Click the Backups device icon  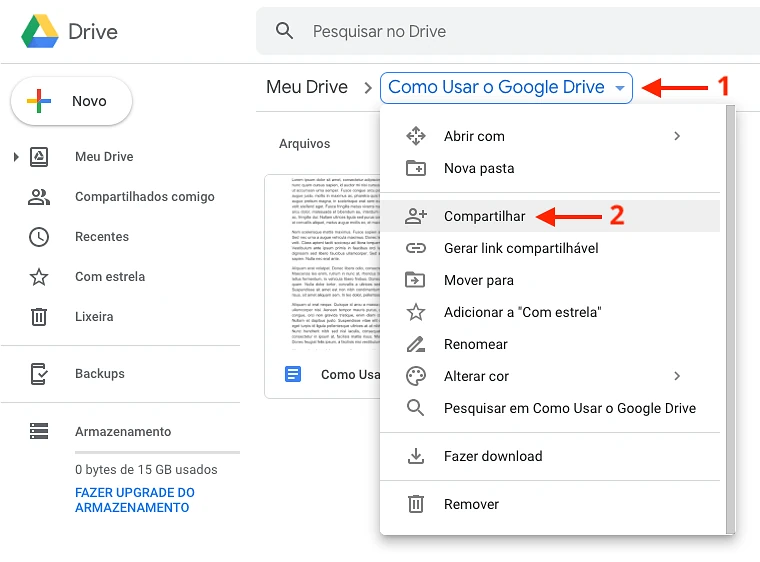coord(39,373)
